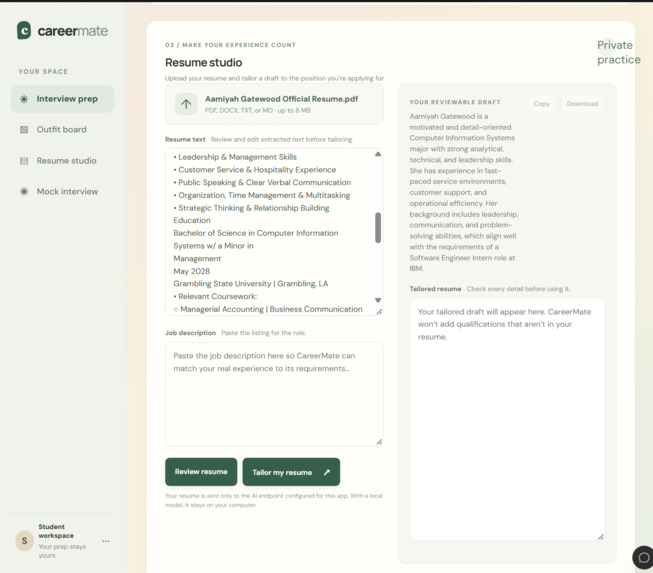Click the 'Managerial Accounting | Business Communication' line
This screenshot has height=573, width=653.
tap(268, 309)
